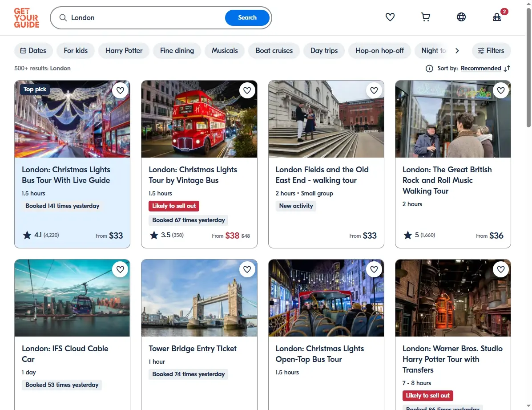The image size is (532, 410).
Task: Click the 2 hours • Small group text
Action: (304, 193)
